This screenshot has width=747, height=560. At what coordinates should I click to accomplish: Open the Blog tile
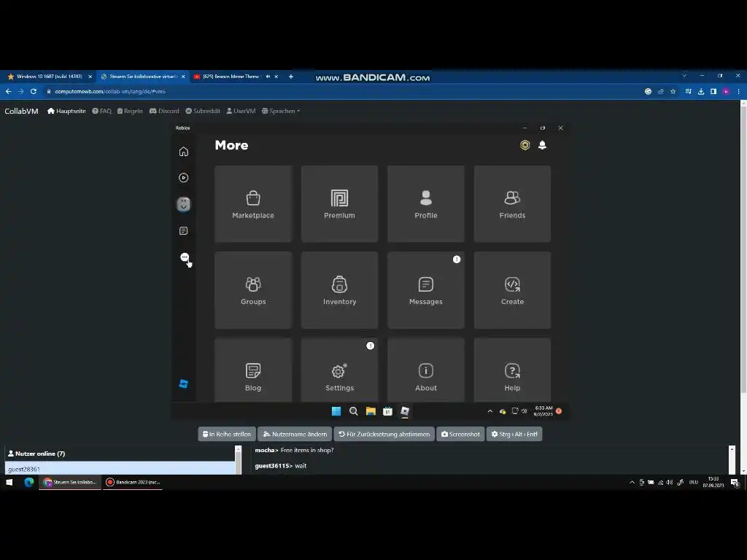pyautogui.click(x=253, y=370)
